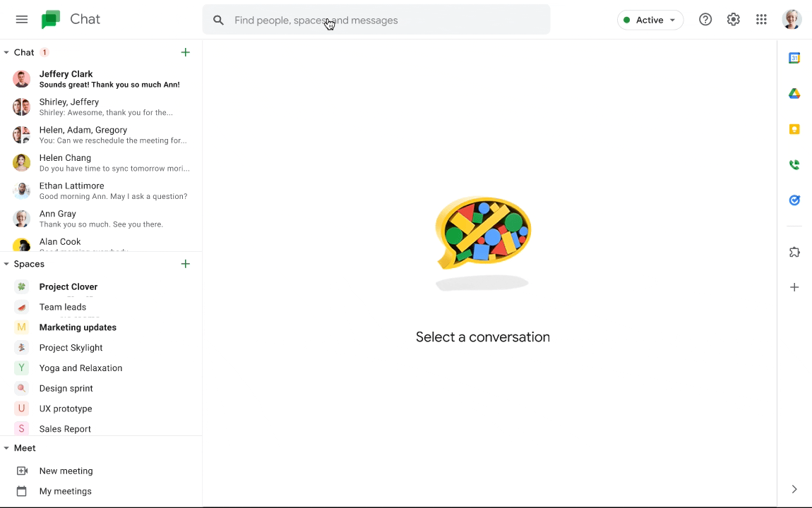Screen dimensions: 812x508
Task: Collapse the Spaces section
Action: [6, 264]
